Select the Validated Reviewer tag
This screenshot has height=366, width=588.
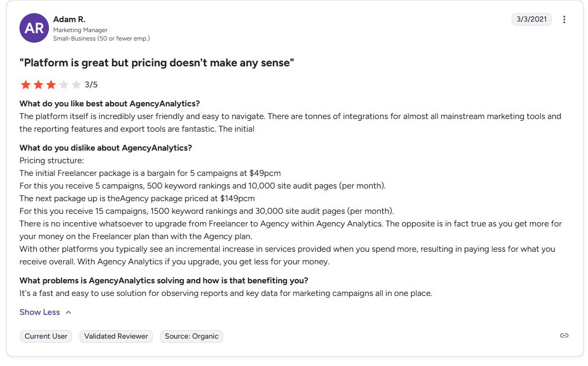[x=116, y=336]
